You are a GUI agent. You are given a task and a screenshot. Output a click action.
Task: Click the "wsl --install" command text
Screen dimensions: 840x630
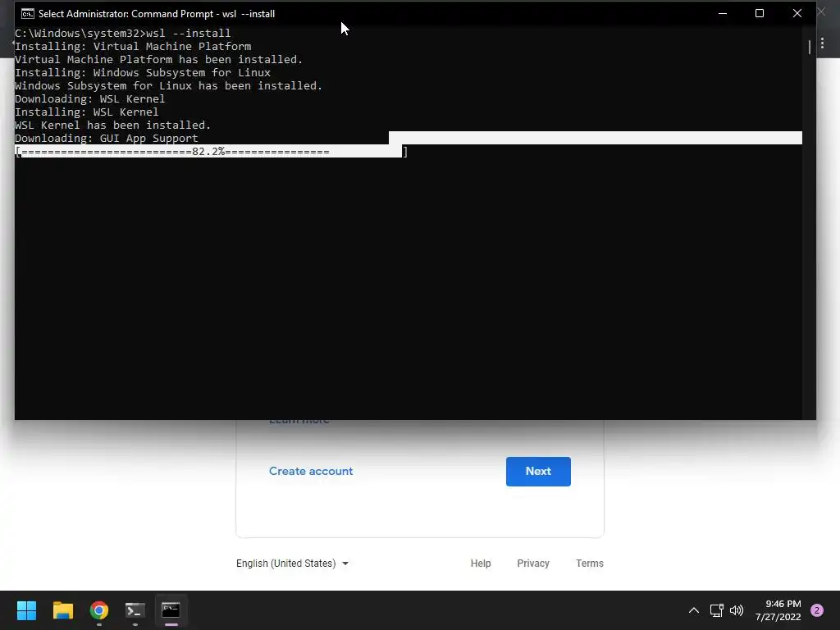pyautogui.click(x=189, y=33)
